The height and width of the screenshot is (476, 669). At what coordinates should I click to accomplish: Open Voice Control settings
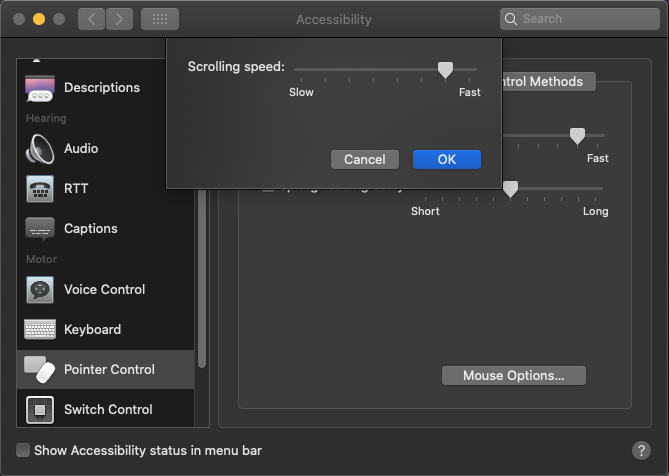click(x=104, y=289)
